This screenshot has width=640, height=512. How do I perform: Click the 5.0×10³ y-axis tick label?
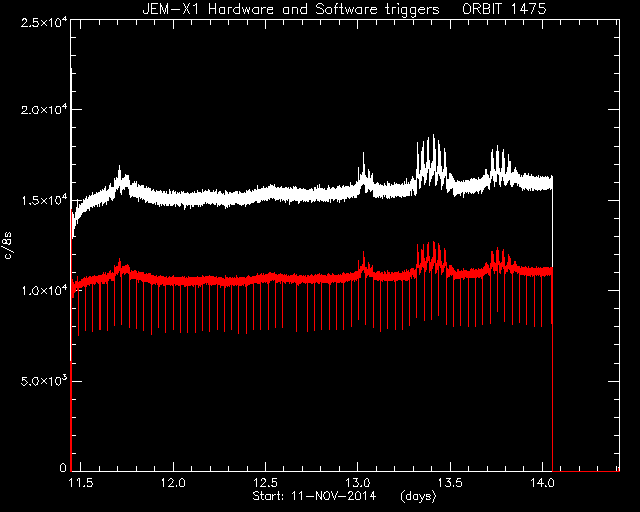44,382
